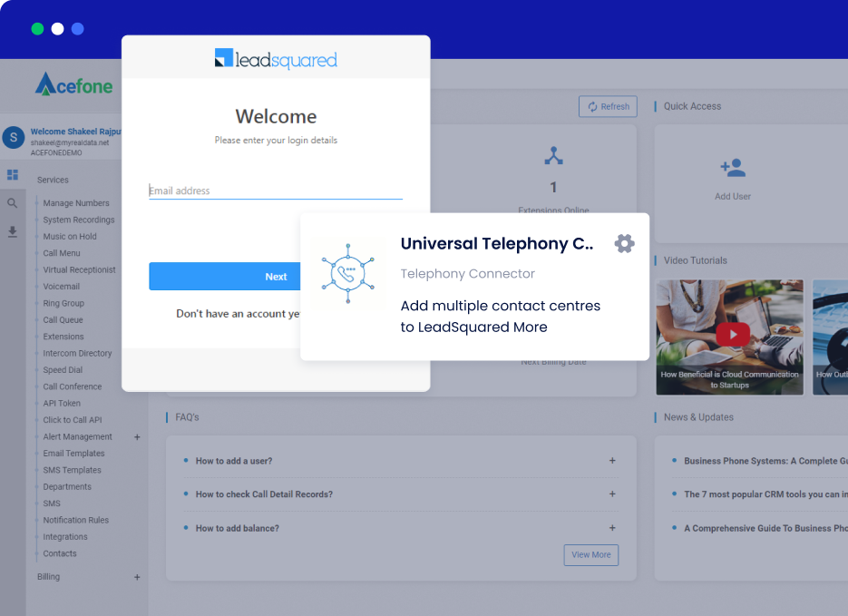The image size is (848, 616).
Task: Select Call Menu in sidebar
Action: tap(62, 253)
